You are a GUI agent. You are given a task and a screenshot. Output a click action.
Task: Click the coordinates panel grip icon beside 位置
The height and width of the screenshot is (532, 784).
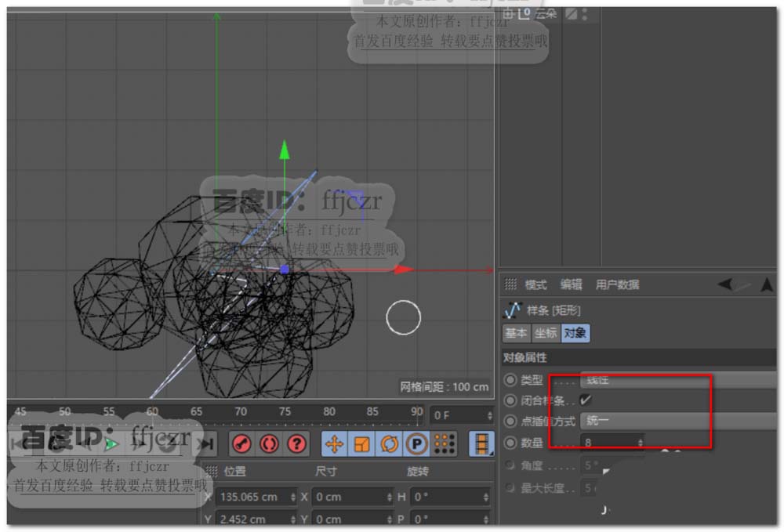coord(212,471)
